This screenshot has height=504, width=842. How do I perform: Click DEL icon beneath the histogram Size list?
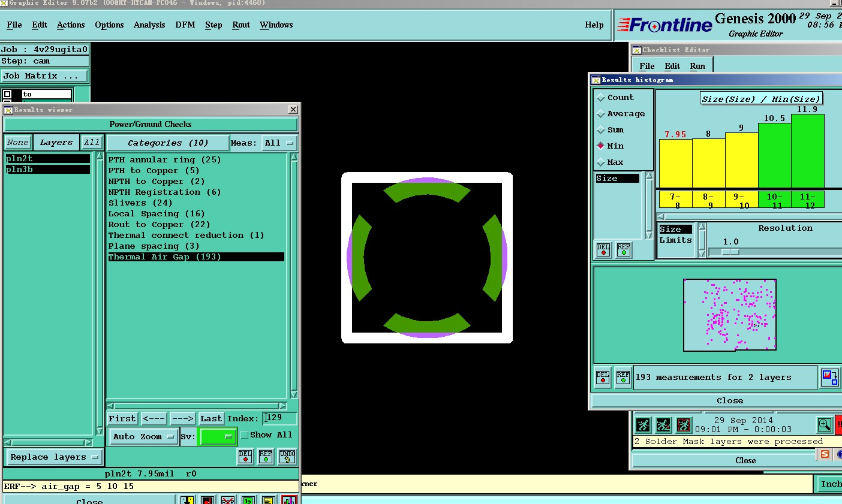603,250
